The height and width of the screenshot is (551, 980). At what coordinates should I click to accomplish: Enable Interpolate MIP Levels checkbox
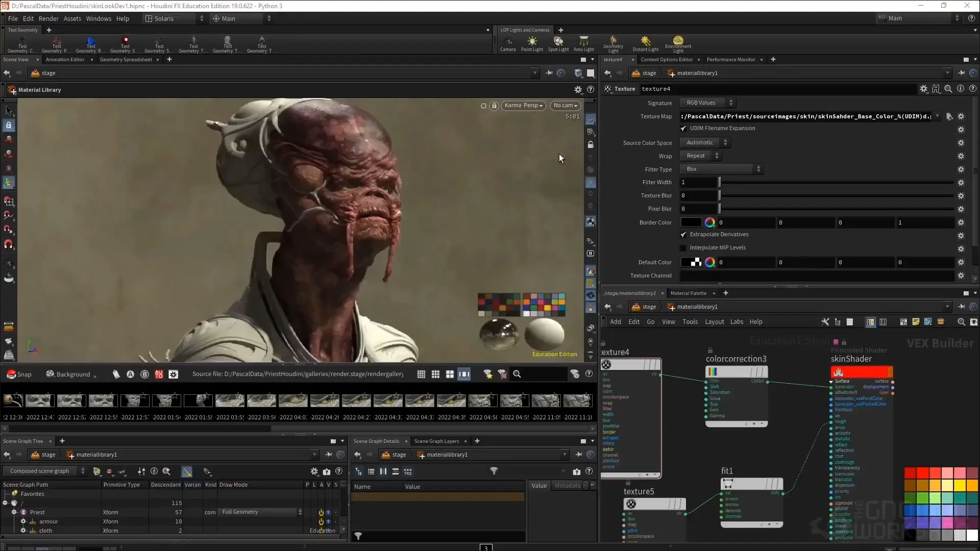coord(683,248)
